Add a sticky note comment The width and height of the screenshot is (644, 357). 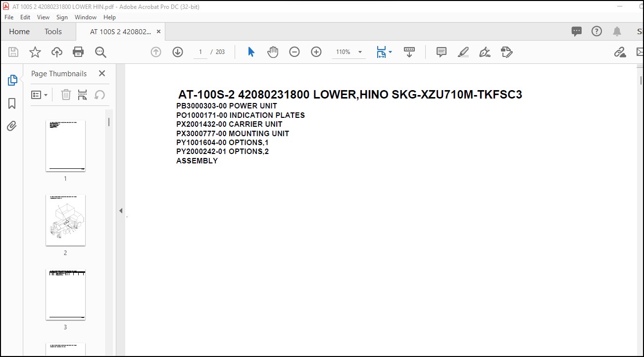pos(442,52)
